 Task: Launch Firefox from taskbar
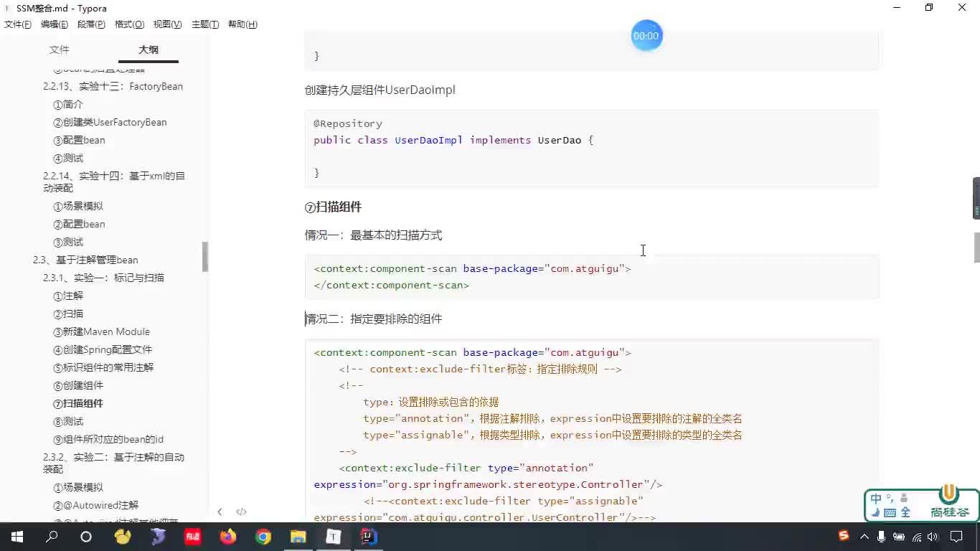(x=228, y=537)
